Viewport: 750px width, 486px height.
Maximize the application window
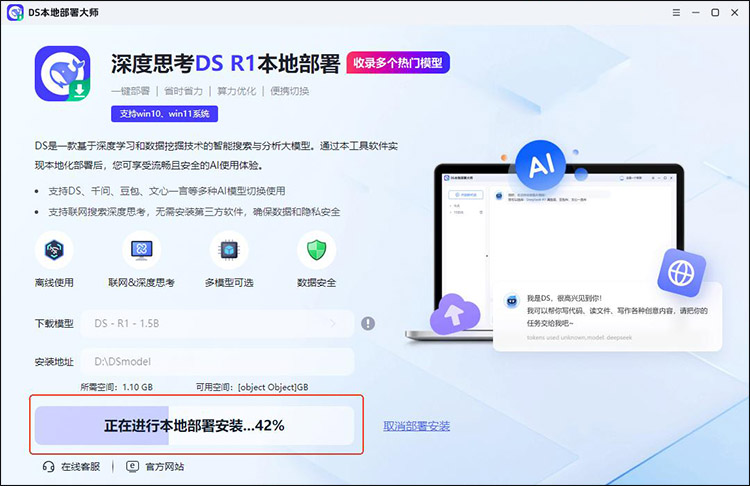tap(715, 12)
